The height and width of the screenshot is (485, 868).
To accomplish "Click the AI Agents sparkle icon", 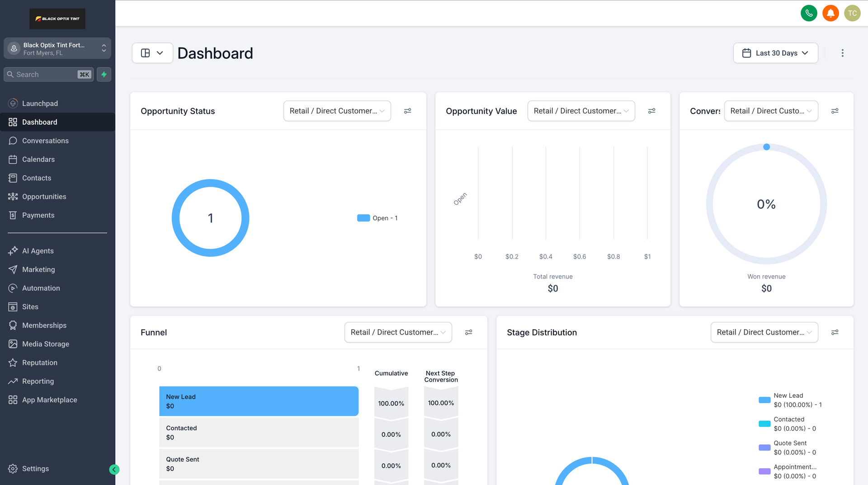I will [13, 251].
